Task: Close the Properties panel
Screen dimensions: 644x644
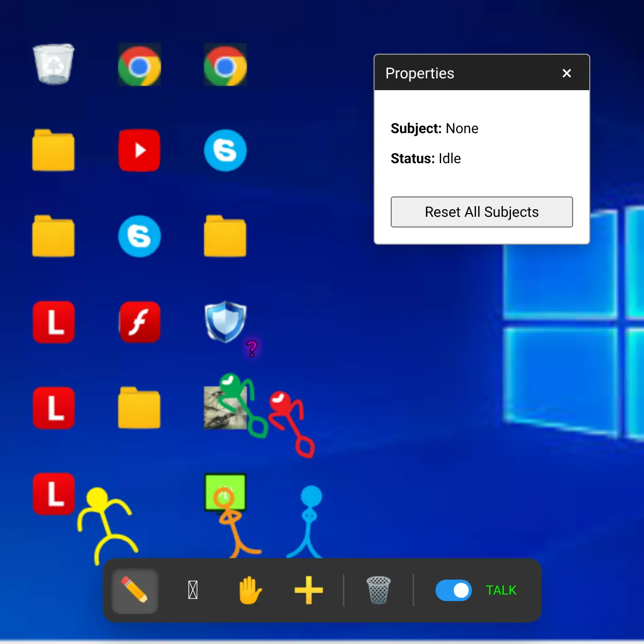Action: coord(567,73)
